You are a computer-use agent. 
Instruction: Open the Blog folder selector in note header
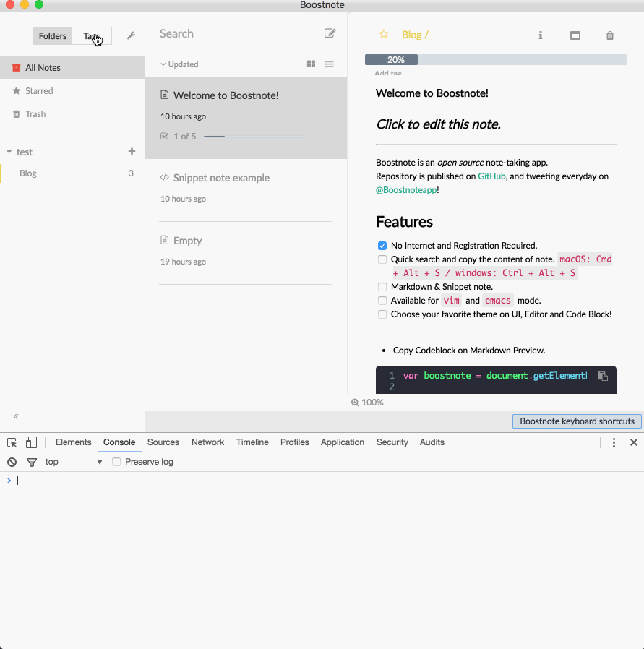click(x=415, y=35)
